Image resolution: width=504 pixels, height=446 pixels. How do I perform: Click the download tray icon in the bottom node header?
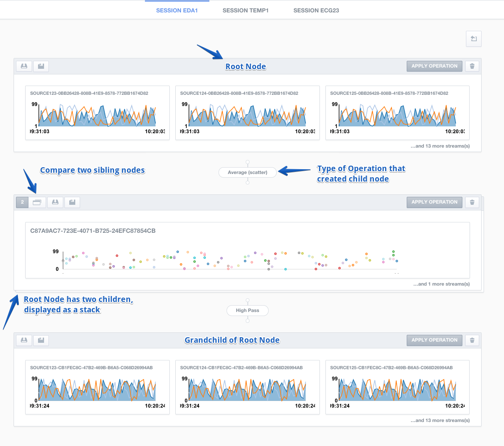tap(24, 340)
